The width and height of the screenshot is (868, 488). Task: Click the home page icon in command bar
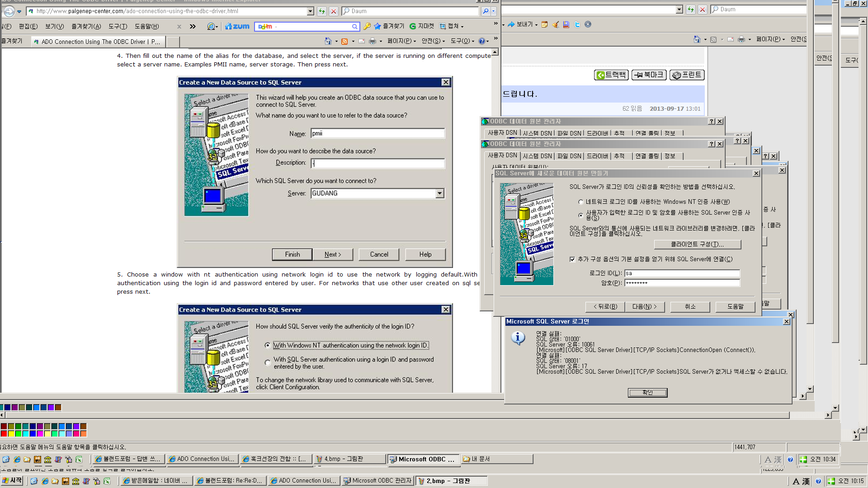pos(328,42)
